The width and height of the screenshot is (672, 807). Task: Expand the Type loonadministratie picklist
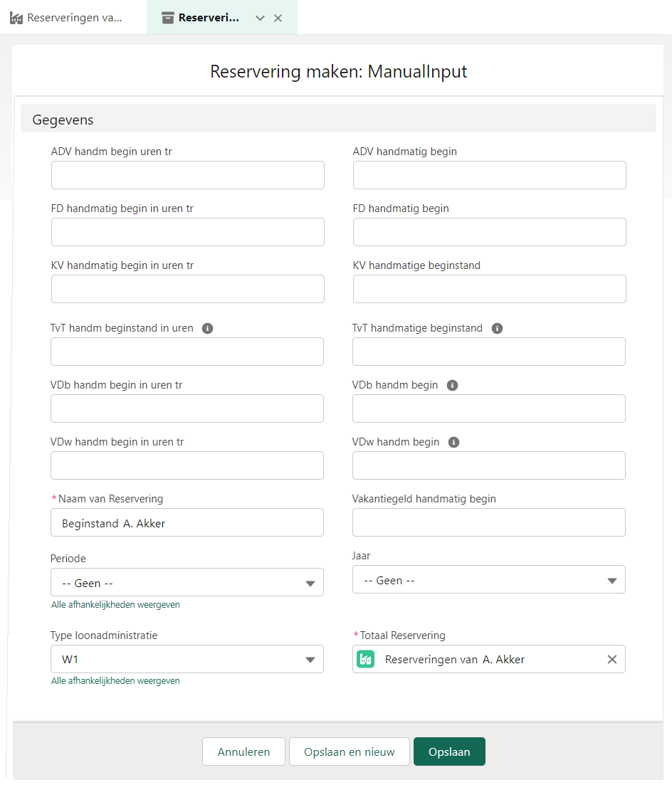click(187, 659)
